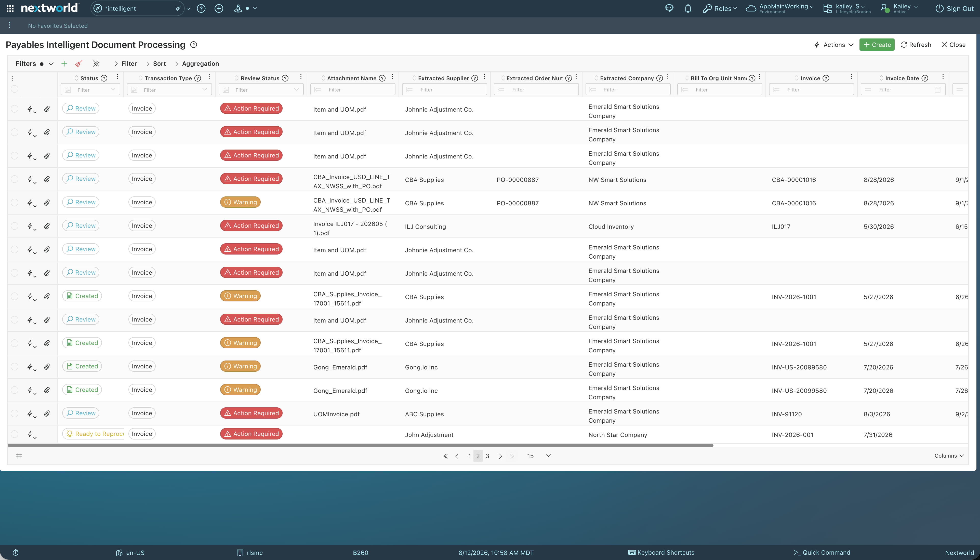Open the Status filter dropdown

pos(90,90)
